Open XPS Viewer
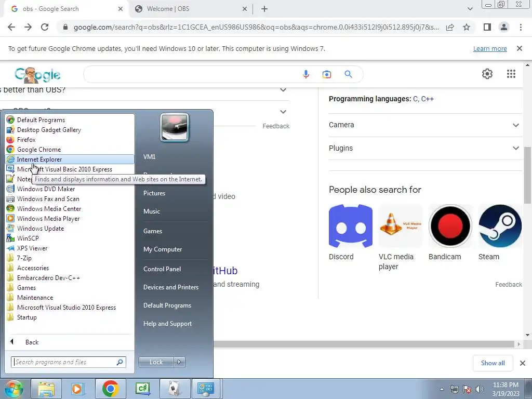 [x=70, y=248]
